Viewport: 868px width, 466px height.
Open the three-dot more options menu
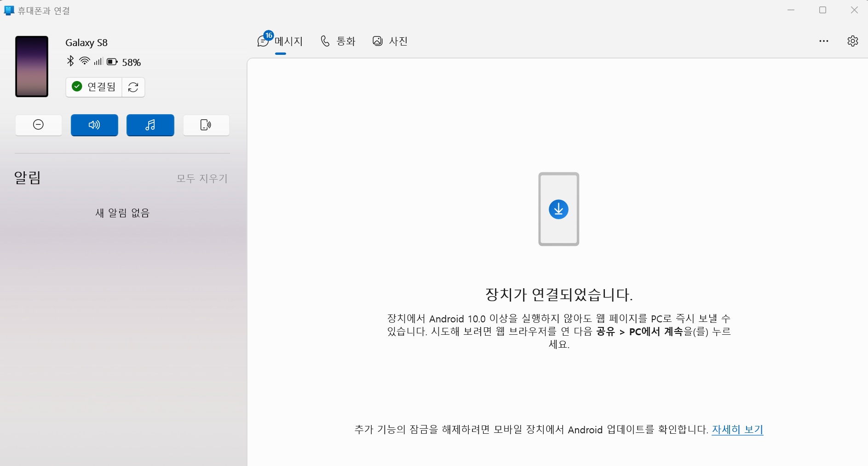(x=823, y=41)
